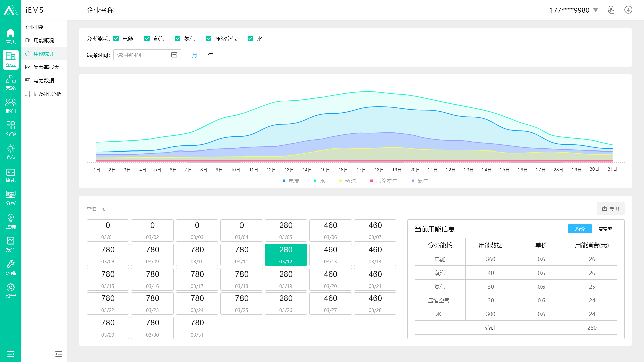Open 电力数据 menu item
Screen dimensions: 644x362
[44, 80]
